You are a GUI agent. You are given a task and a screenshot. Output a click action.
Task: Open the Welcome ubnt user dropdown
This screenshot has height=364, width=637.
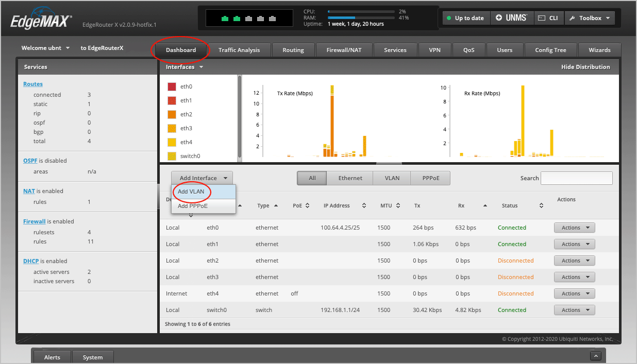45,48
